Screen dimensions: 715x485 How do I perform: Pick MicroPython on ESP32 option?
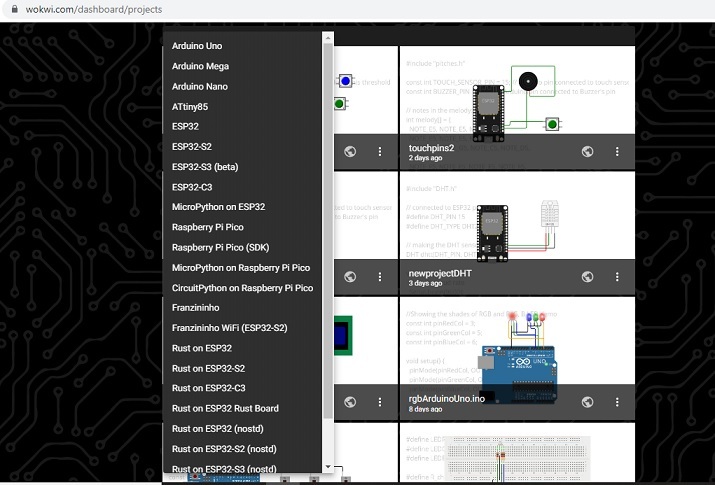[218, 207]
